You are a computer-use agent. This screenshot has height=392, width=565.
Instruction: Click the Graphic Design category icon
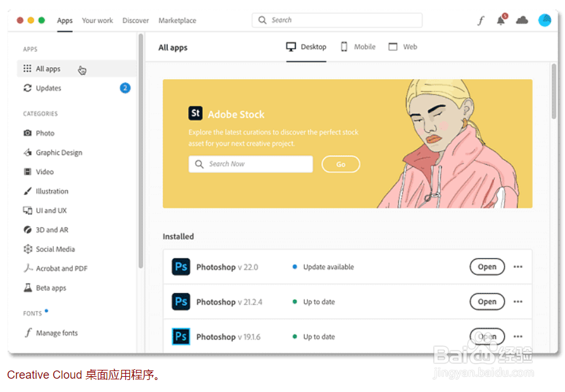[27, 153]
